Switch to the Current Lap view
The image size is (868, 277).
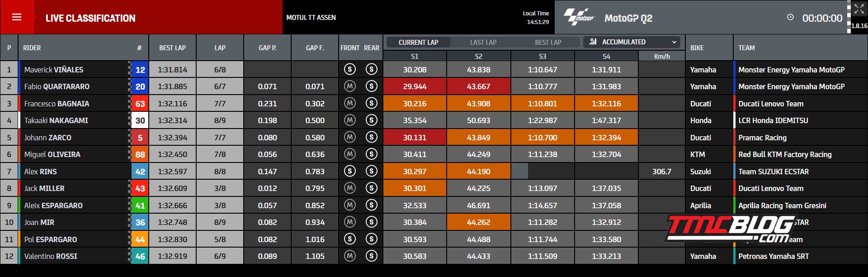point(418,42)
